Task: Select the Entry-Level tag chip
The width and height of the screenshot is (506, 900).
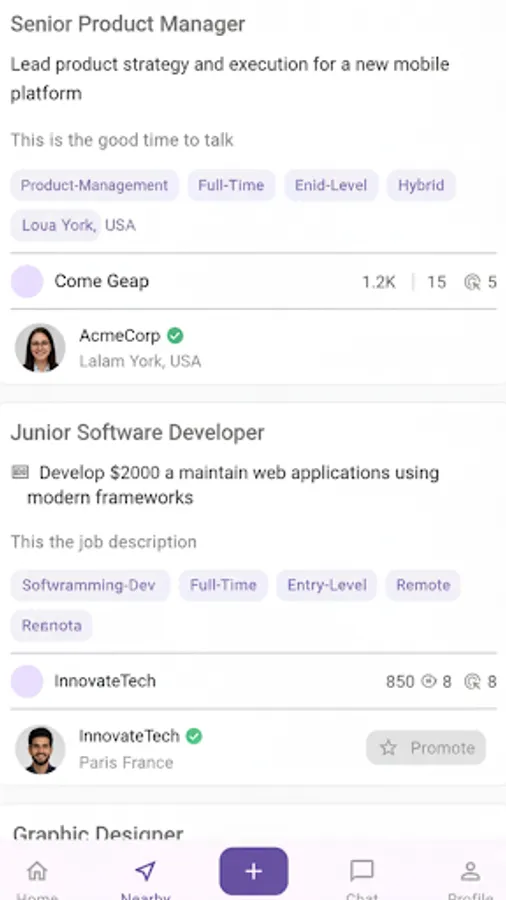Action: click(326, 585)
